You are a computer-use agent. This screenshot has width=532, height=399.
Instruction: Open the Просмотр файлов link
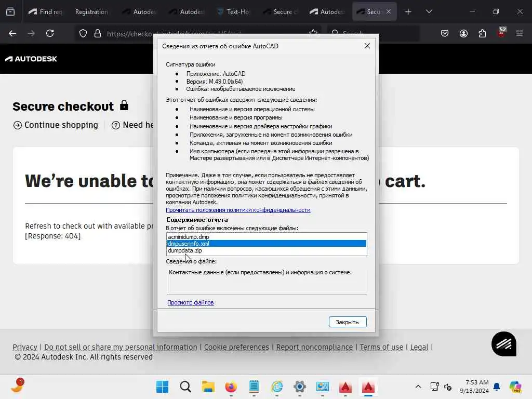[x=190, y=302]
